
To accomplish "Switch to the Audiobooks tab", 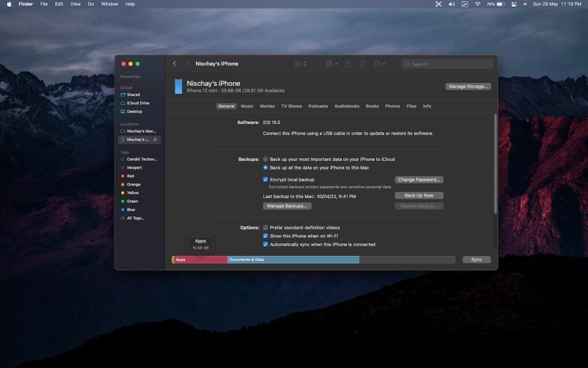I will coord(347,106).
